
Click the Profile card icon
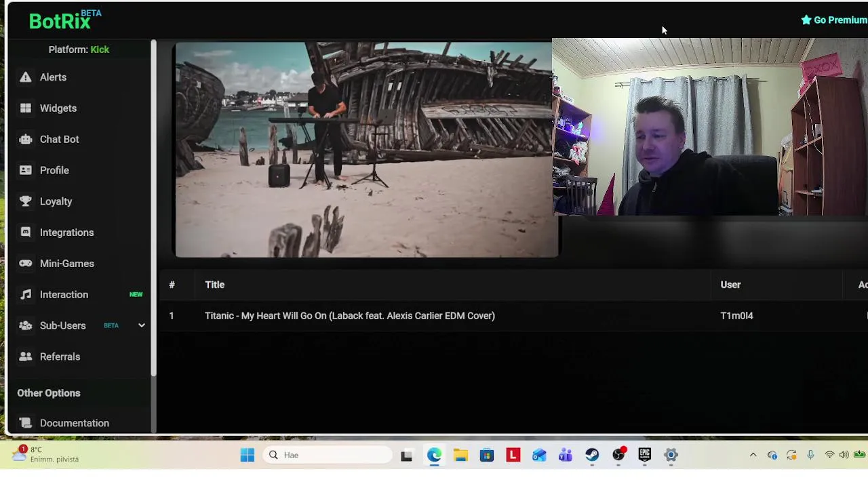coord(26,170)
